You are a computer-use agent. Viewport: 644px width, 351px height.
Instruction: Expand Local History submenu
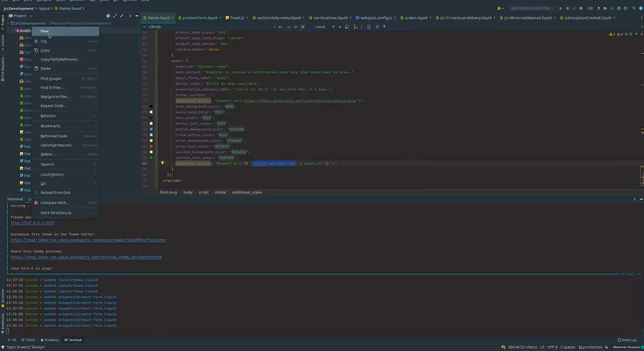65,174
